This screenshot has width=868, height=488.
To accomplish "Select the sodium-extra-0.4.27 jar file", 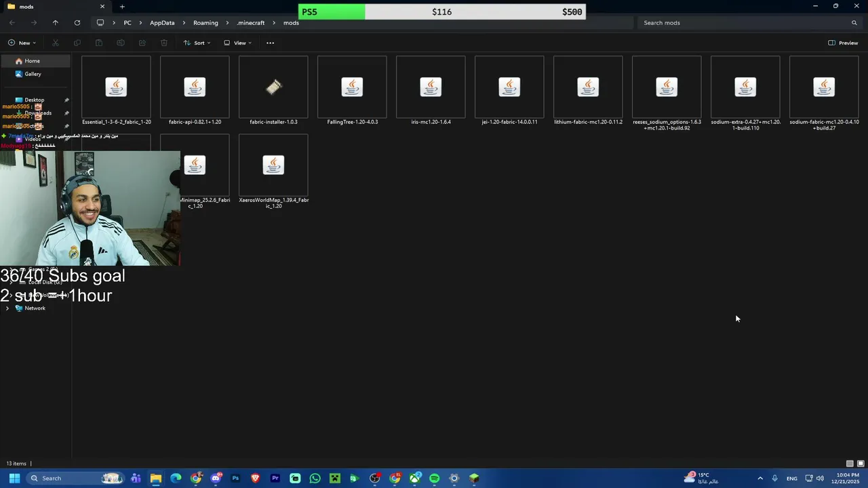I will click(745, 94).
